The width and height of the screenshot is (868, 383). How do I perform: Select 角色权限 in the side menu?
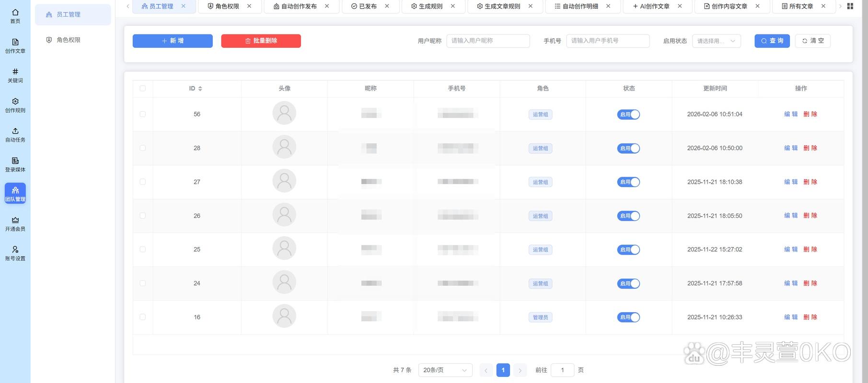click(73, 40)
